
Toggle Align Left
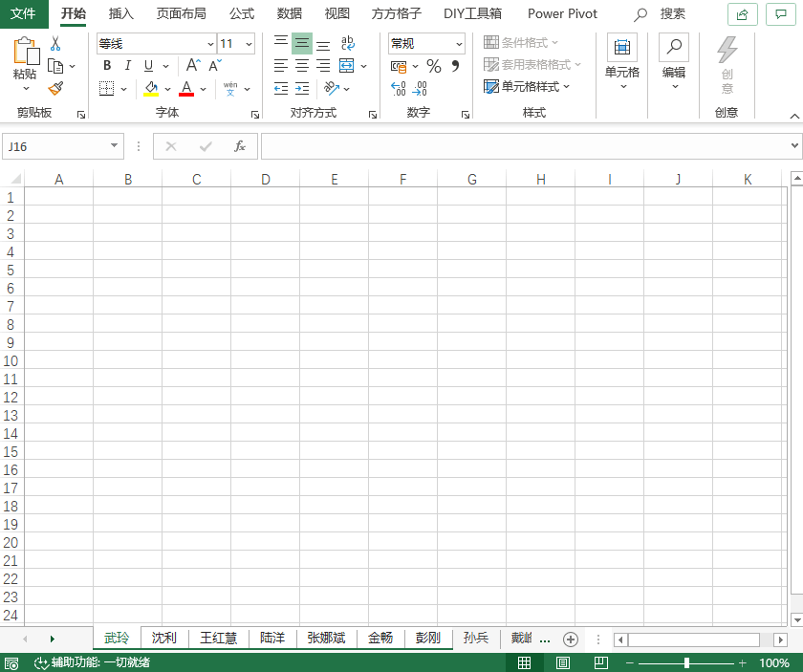pyautogui.click(x=281, y=66)
